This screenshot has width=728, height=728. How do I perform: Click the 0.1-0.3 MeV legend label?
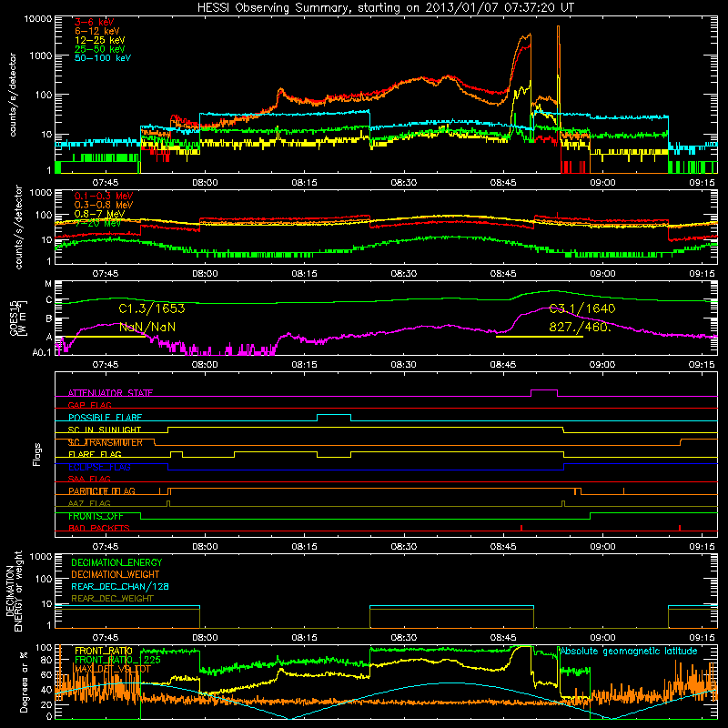pos(103,196)
